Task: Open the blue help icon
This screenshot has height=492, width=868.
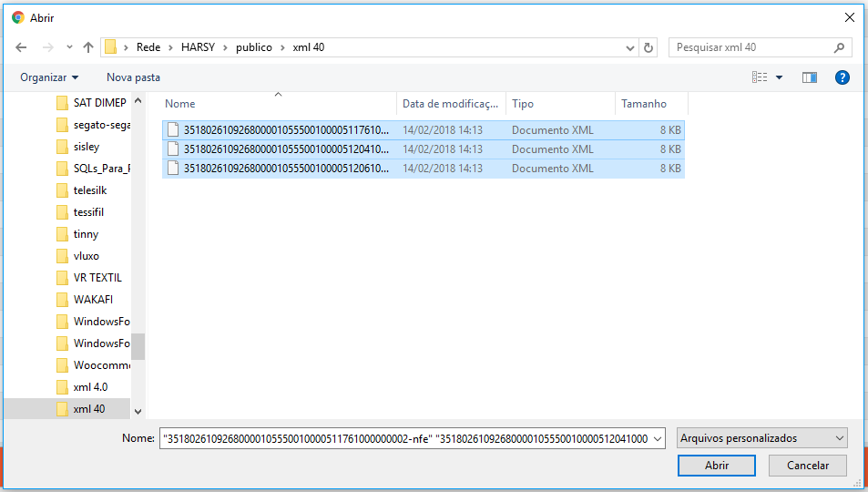Action: tap(842, 77)
